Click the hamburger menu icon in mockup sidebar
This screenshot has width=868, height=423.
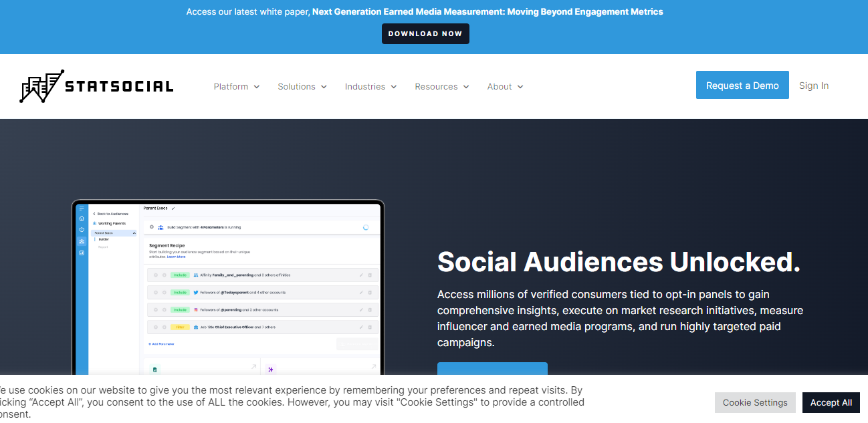click(82, 208)
